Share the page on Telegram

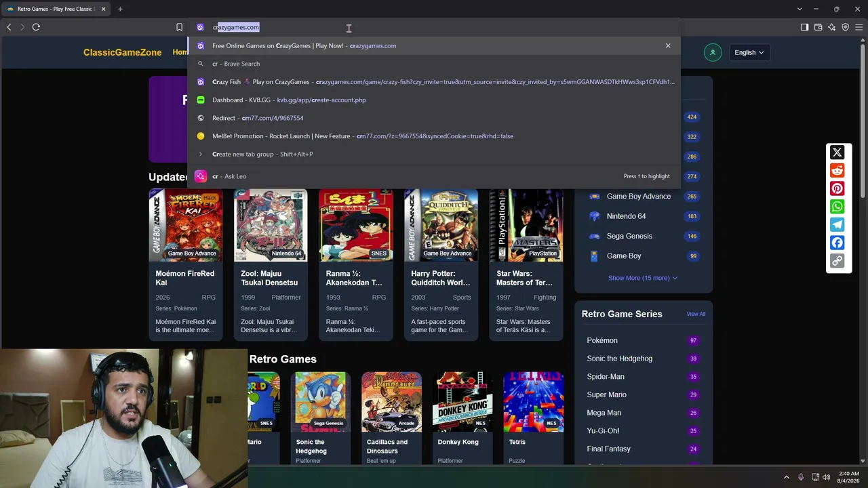[837, 225]
